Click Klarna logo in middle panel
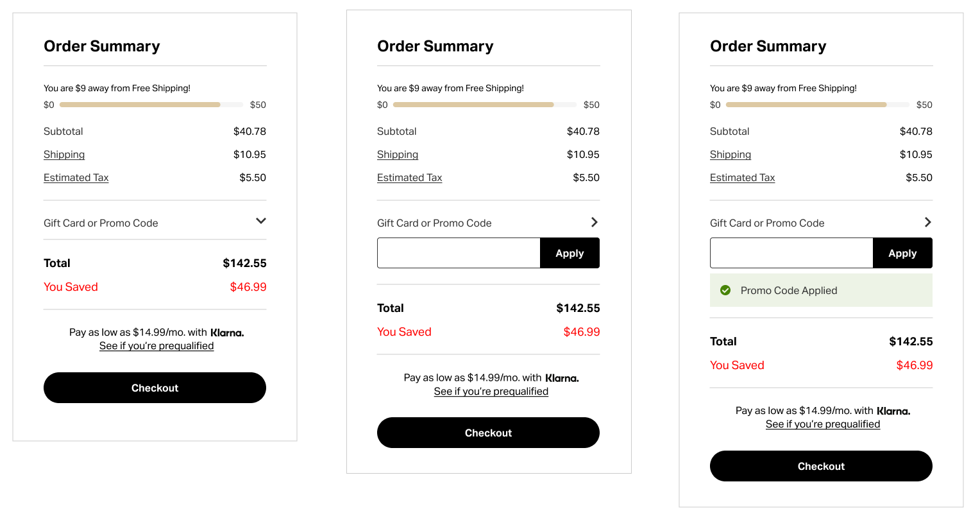The width and height of the screenshot is (980, 518). point(562,378)
